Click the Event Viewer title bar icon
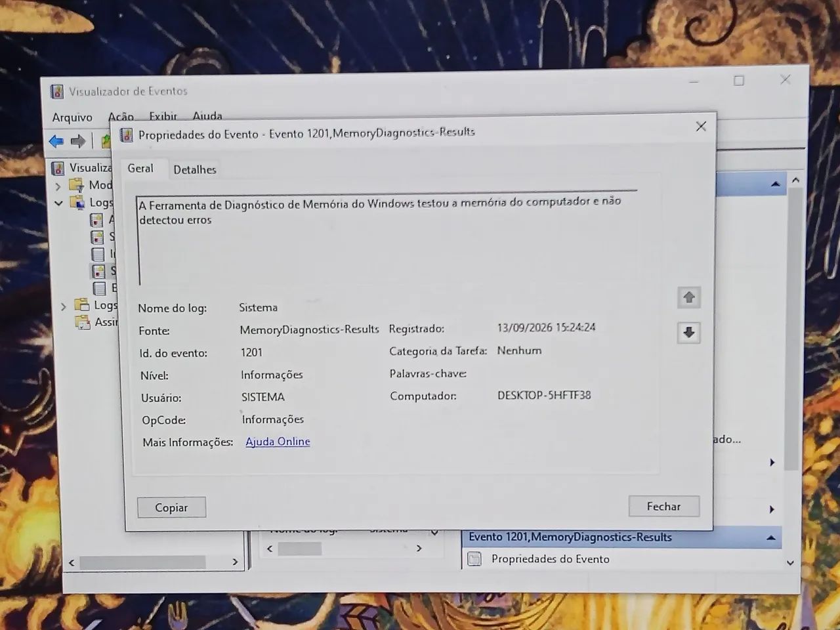The image size is (840, 630). click(57, 91)
